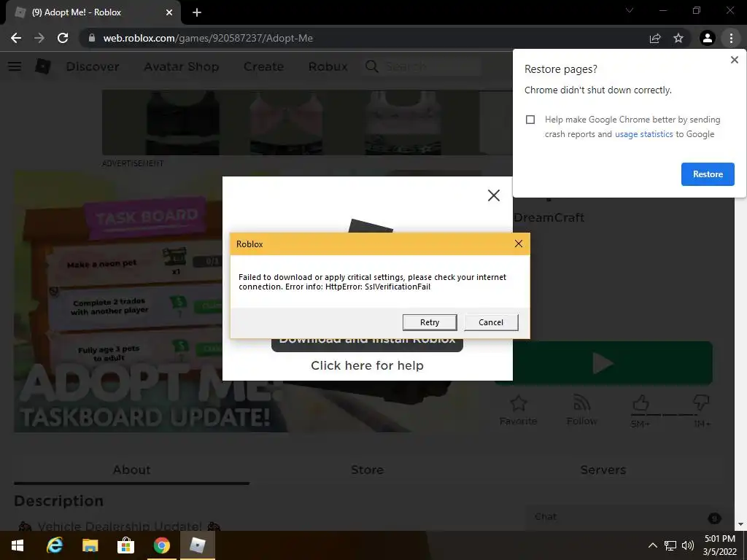Click the Roblox search field
The height and width of the screenshot is (560, 747).
(431, 66)
